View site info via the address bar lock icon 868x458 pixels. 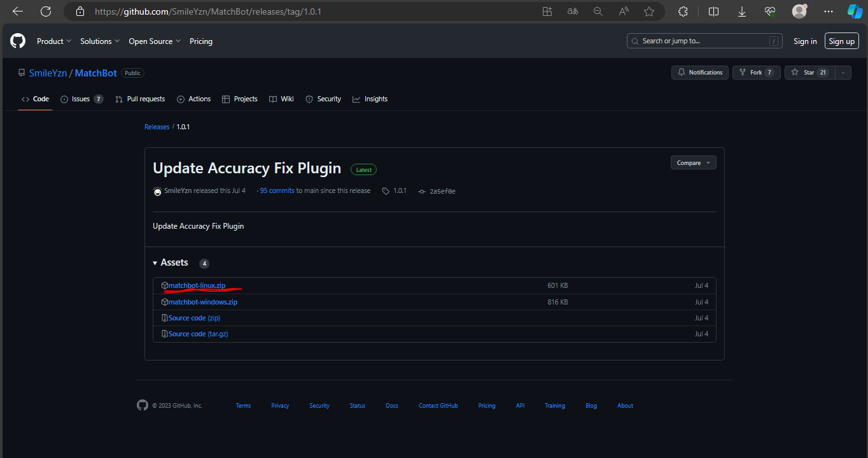tap(80, 11)
